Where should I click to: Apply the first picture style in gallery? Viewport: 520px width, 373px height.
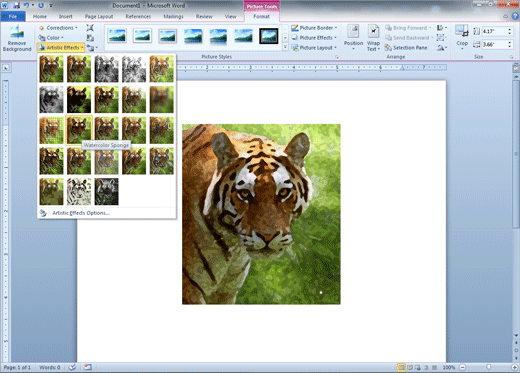pos(117,36)
